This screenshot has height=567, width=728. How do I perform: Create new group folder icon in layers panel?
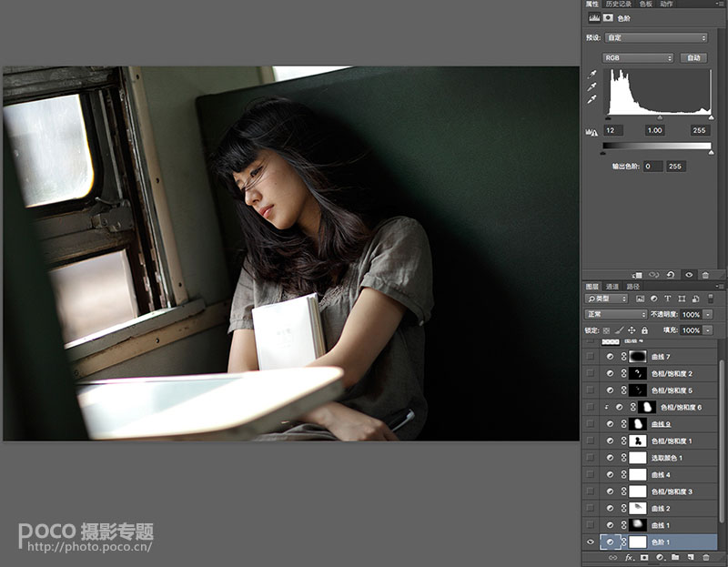(675, 557)
